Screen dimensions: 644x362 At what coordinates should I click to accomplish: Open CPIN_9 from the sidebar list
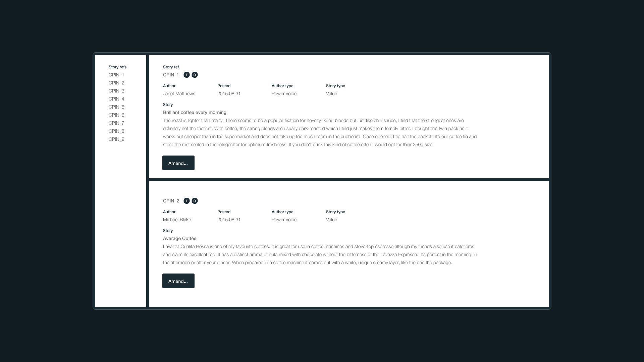pos(116,139)
